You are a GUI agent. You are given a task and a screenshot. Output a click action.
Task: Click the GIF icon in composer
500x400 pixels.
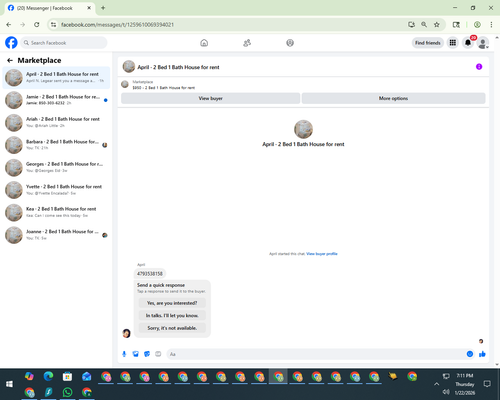[158, 354]
